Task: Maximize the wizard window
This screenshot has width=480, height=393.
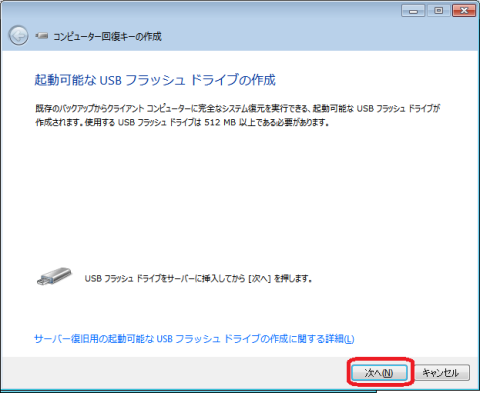Action: click(438, 11)
